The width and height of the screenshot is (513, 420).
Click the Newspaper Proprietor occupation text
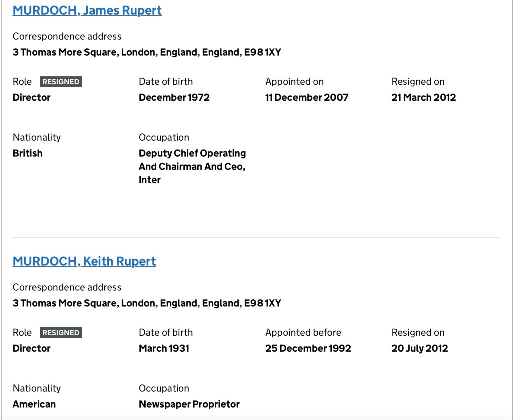coord(189,404)
